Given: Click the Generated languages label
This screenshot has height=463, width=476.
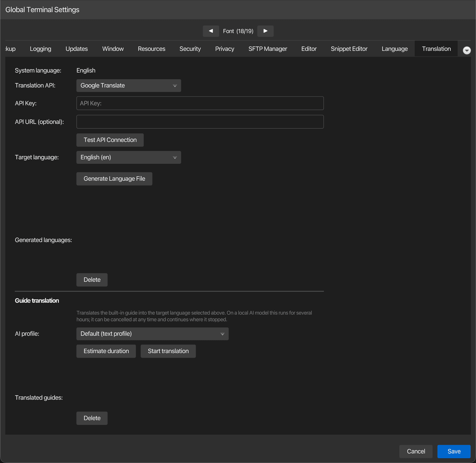Looking at the screenshot, I should pos(43,240).
